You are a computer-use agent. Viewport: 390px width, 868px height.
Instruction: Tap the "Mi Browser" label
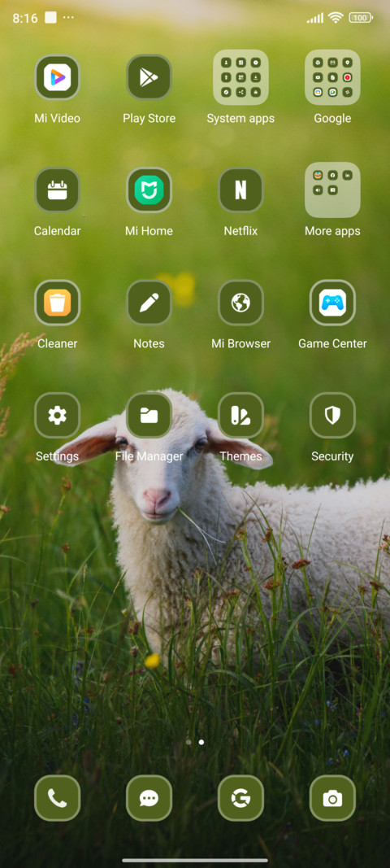coord(240,344)
